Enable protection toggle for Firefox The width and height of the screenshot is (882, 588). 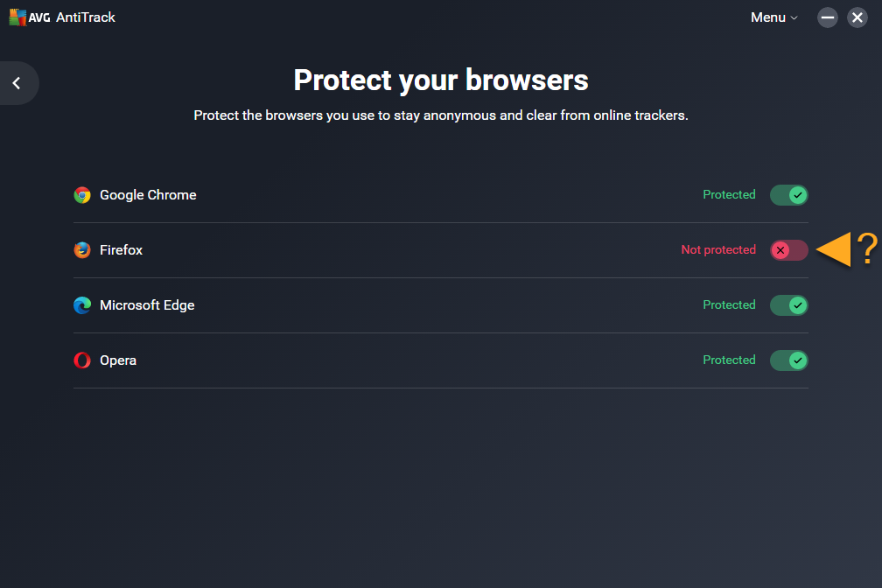[x=788, y=250]
